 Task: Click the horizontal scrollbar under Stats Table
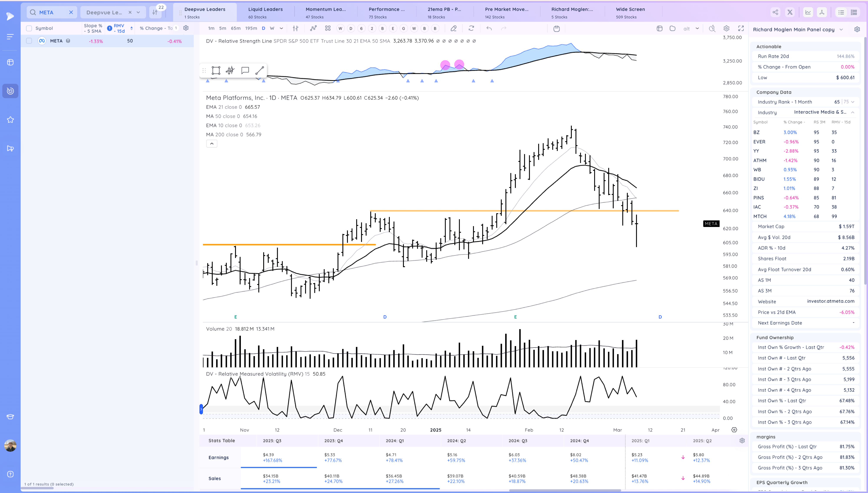tap(565, 490)
